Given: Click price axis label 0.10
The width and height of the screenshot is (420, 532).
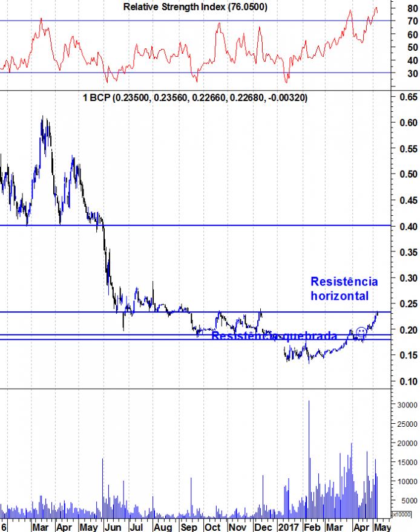Looking at the screenshot, I should [x=409, y=381].
